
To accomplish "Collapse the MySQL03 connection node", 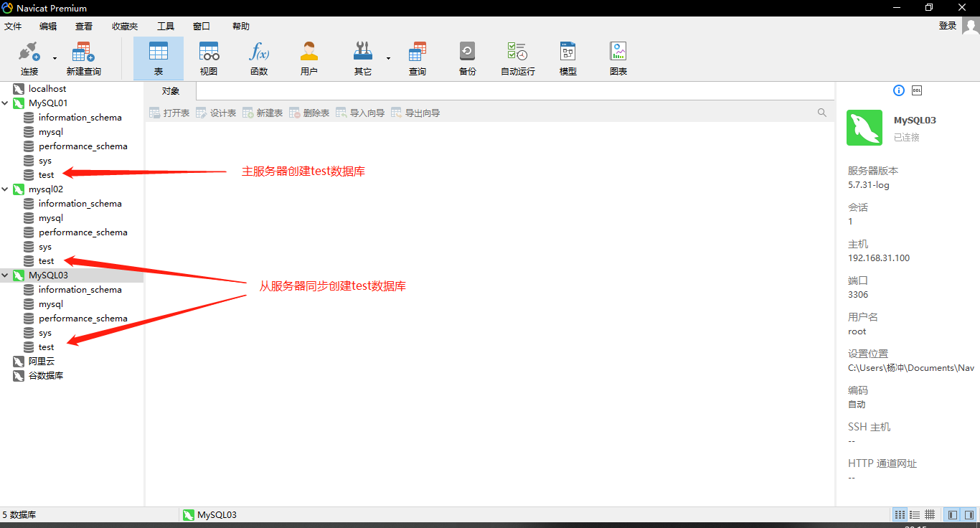I will point(5,275).
